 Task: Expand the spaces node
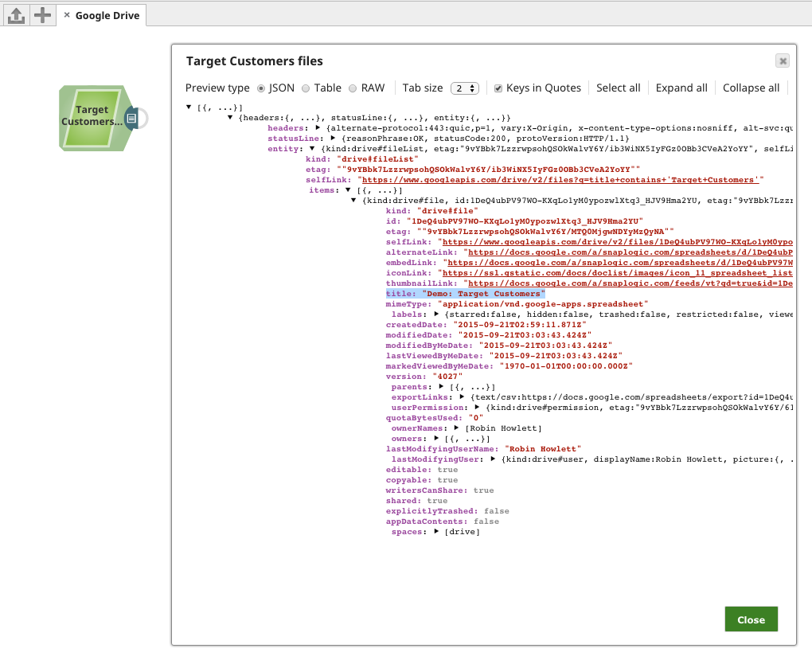point(436,532)
